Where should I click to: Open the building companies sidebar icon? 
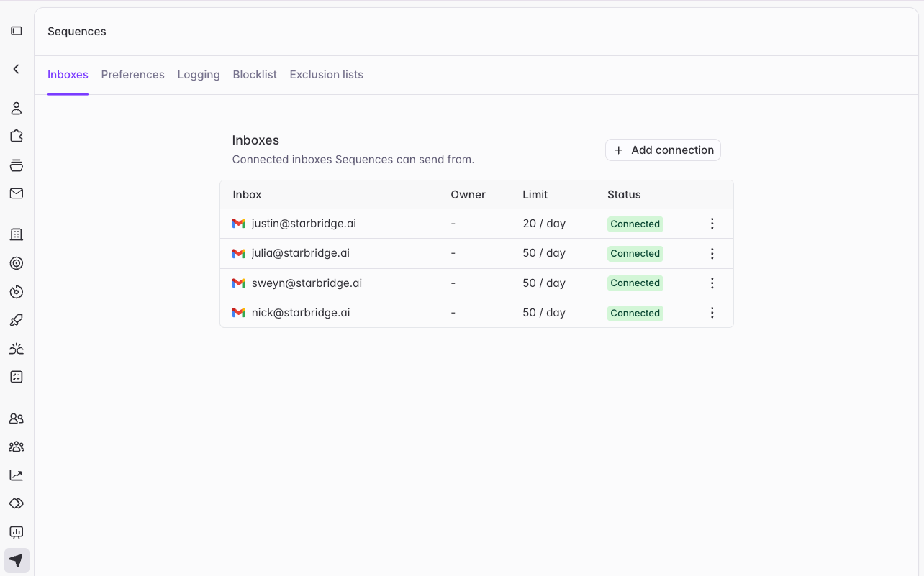(x=17, y=234)
